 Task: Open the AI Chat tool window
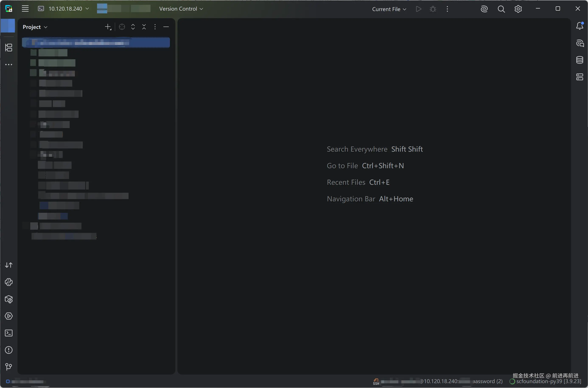coord(580,43)
